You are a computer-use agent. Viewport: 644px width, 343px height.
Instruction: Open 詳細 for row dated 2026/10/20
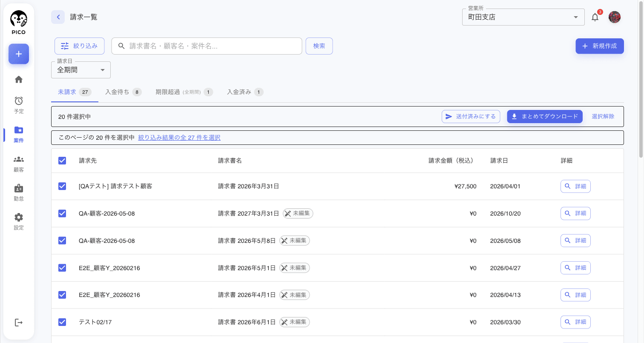[x=575, y=213]
